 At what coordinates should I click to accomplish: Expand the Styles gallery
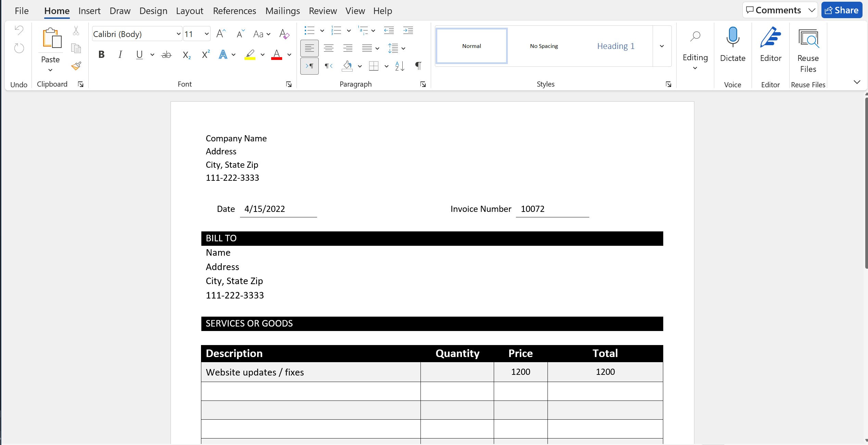tap(662, 46)
